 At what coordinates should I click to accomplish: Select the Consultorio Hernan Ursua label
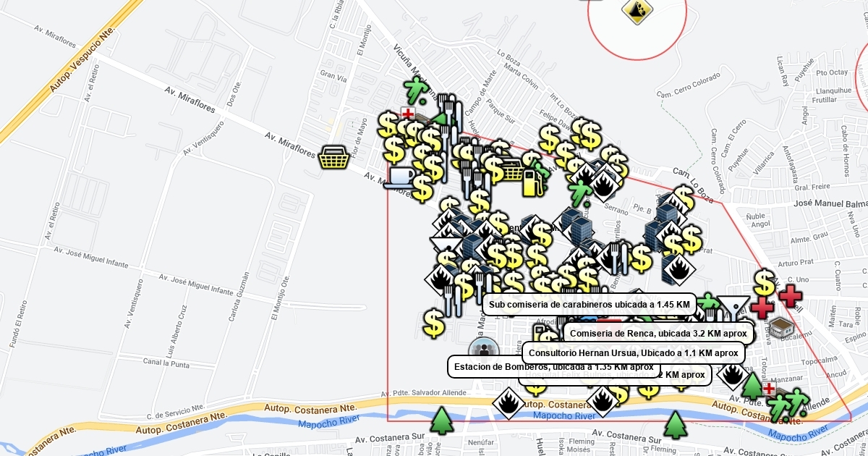[x=633, y=353]
